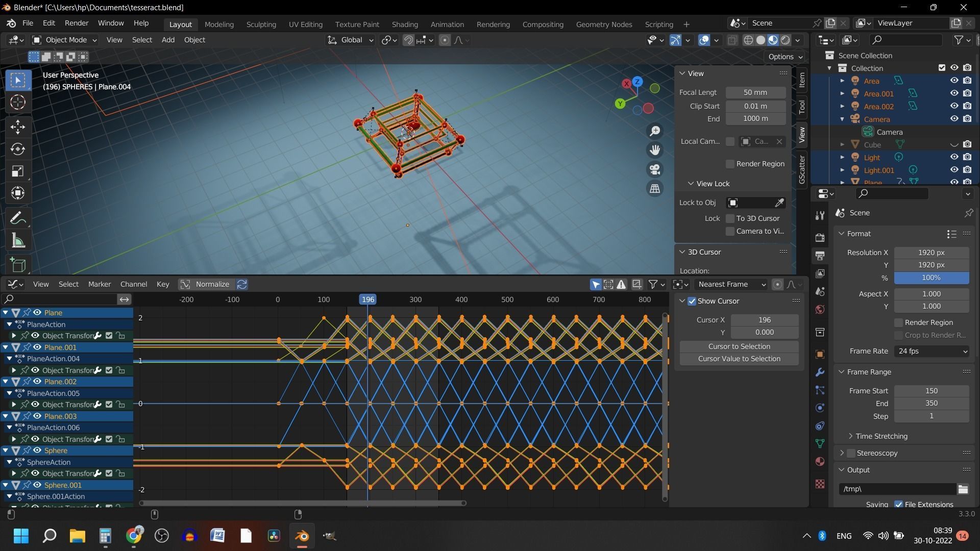Open Material properties tab icon
Viewport: 980px width, 551px height.
[x=820, y=462]
